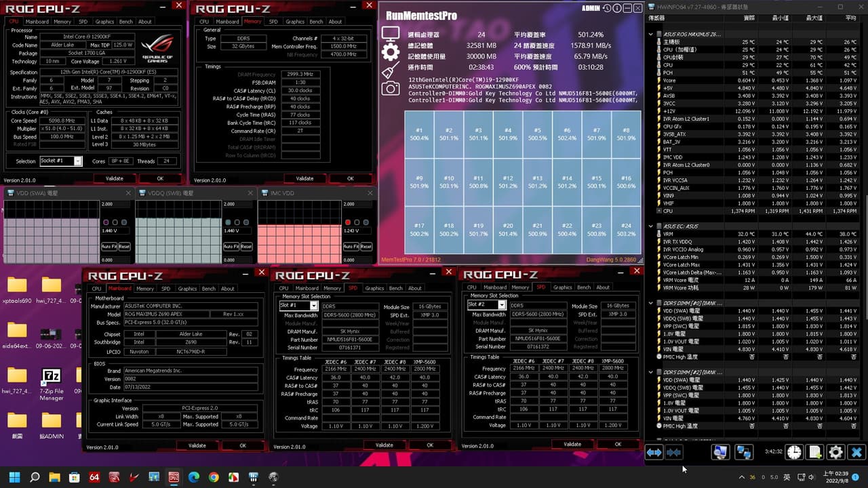Open HWiNFO sensor settings gear icon
Viewport: 868px width, 488px height.
(x=836, y=452)
